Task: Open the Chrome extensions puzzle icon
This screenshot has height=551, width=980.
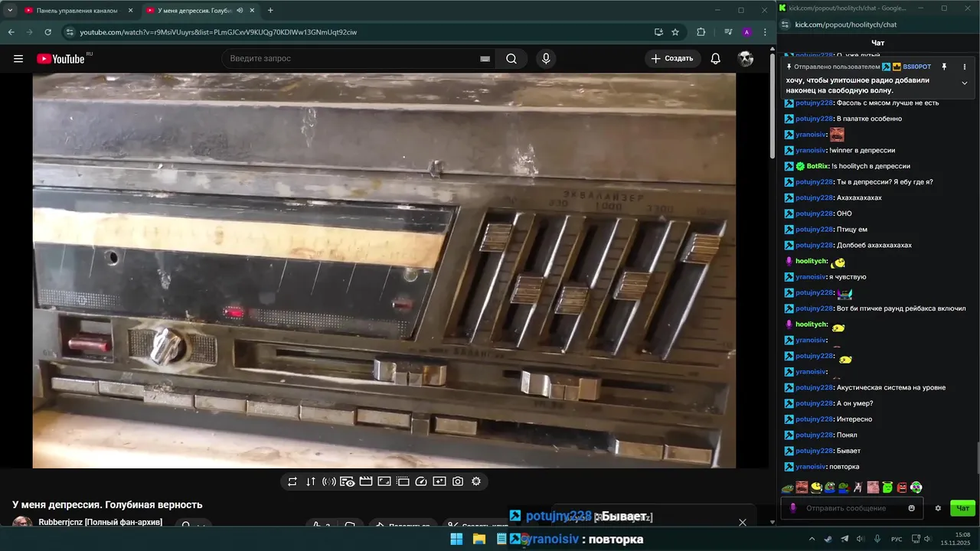Action: coord(701,32)
